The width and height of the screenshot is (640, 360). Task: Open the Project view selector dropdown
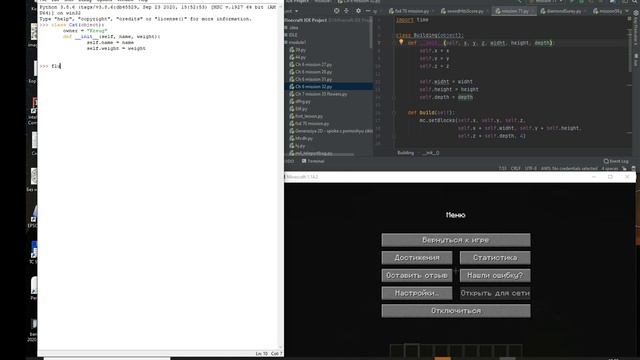pos(291,11)
